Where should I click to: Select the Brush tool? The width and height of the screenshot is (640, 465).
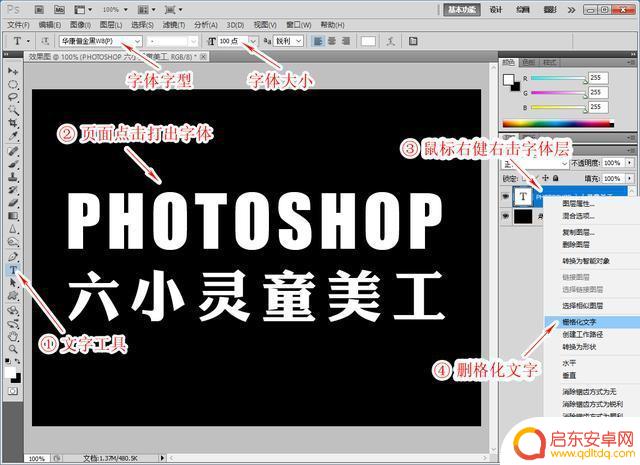13,164
